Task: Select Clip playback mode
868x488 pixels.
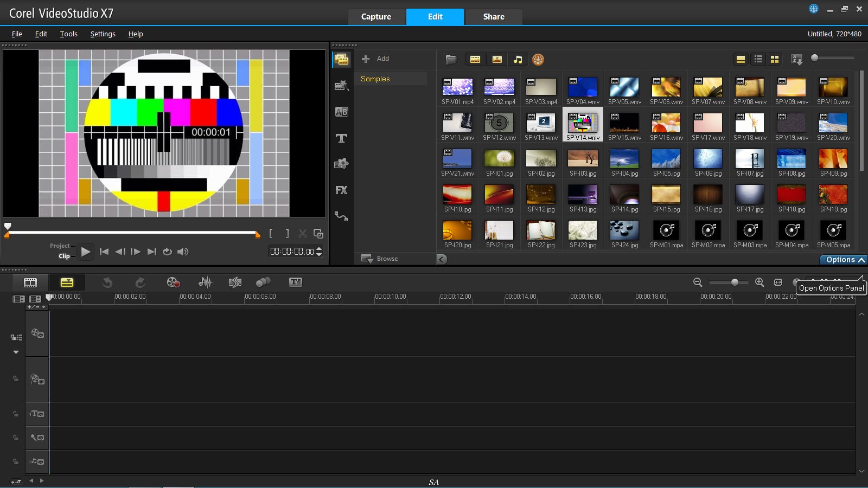Action: pos(64,256)
